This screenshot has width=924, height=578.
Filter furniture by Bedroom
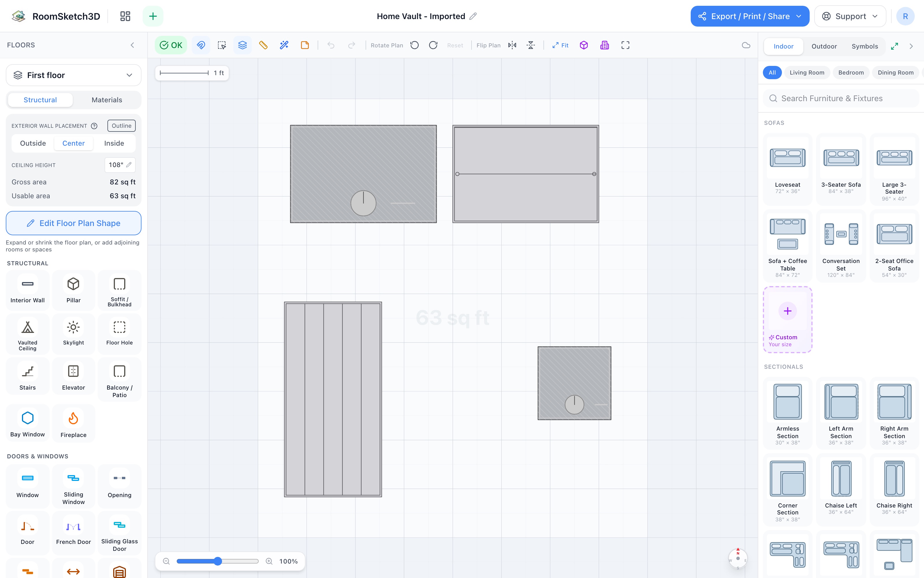tap(851, 73)
